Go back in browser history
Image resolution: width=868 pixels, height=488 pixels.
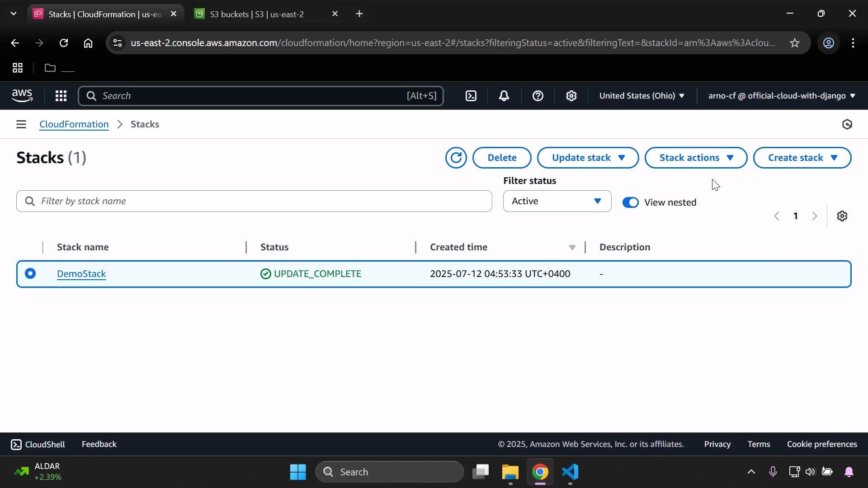(15, 43)
